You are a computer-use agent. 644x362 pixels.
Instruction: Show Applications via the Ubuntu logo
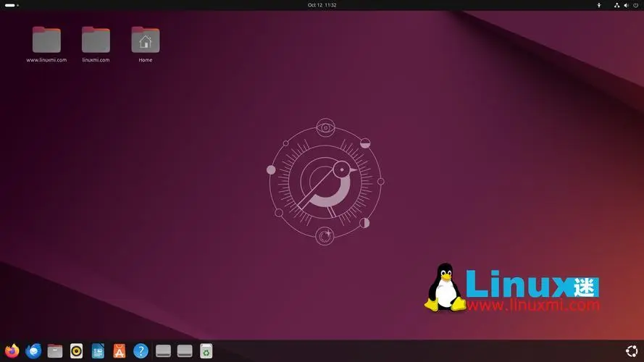click(632, 351)
